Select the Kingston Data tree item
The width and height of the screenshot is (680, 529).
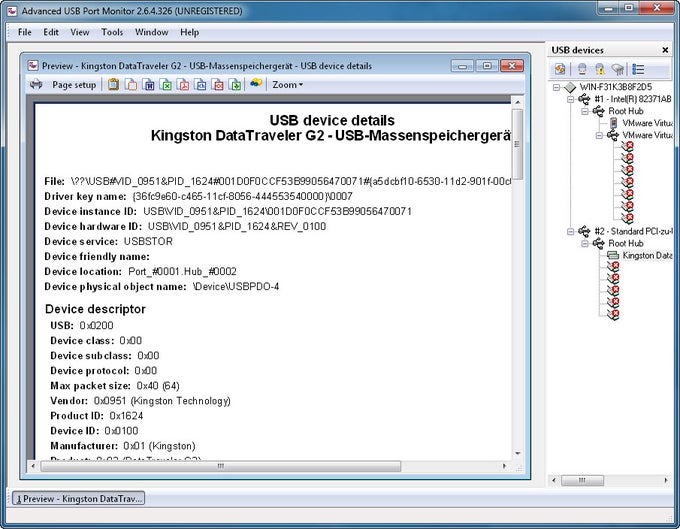pos(647,255)
